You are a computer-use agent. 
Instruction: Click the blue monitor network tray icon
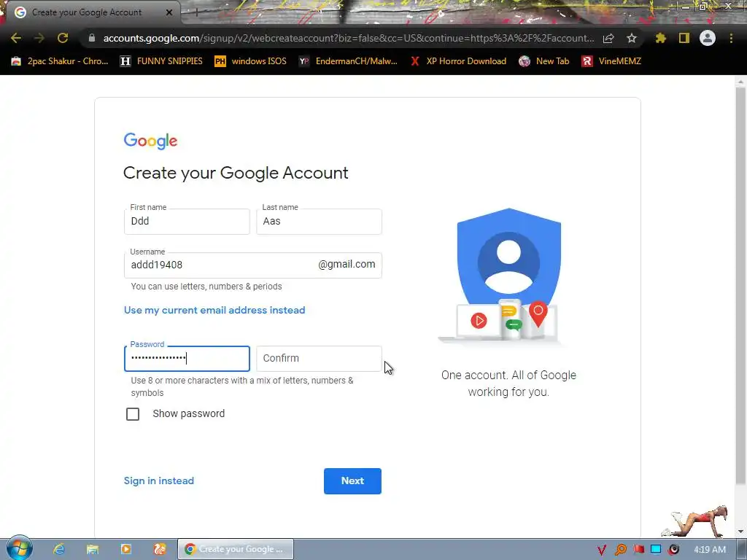tap(656, 550)
